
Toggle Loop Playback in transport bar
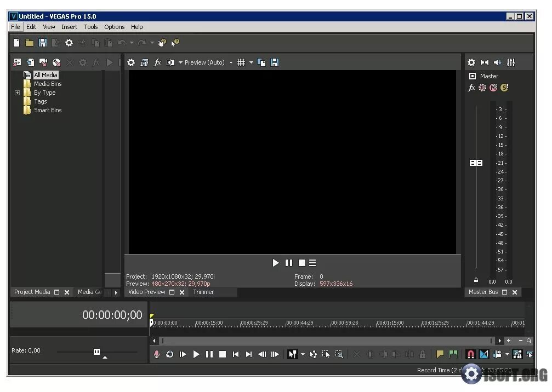pos(170,354)
